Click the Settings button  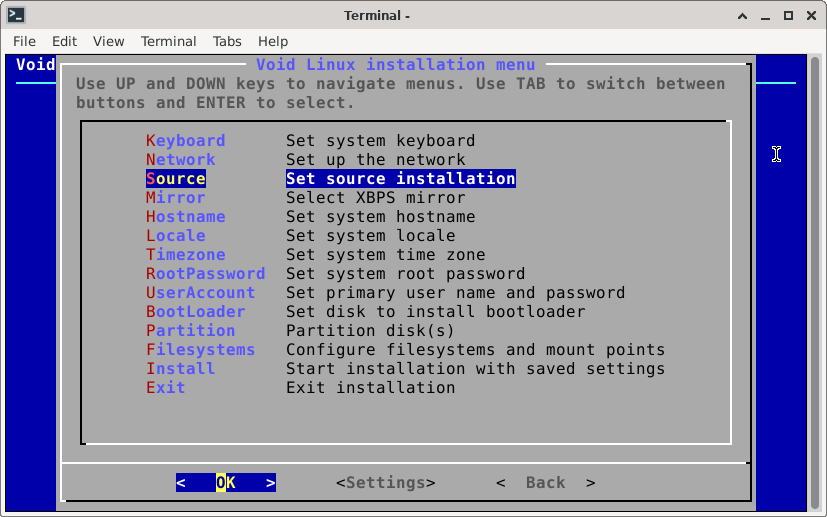(385, 483)
